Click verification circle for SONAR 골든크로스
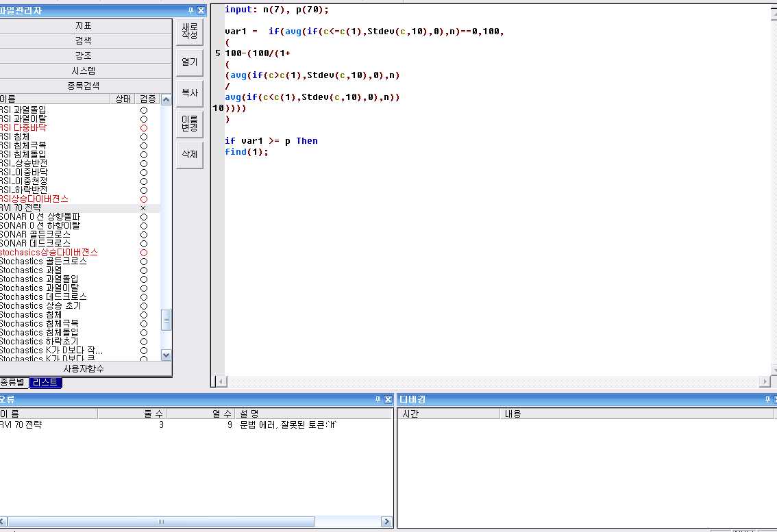The height and width of the screenshot is (532, 777). coord(143,234)
